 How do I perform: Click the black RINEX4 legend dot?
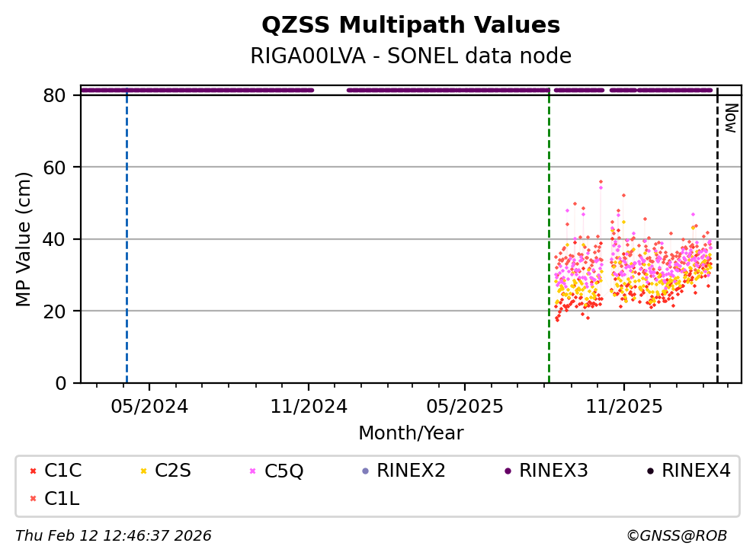(649, 471)
